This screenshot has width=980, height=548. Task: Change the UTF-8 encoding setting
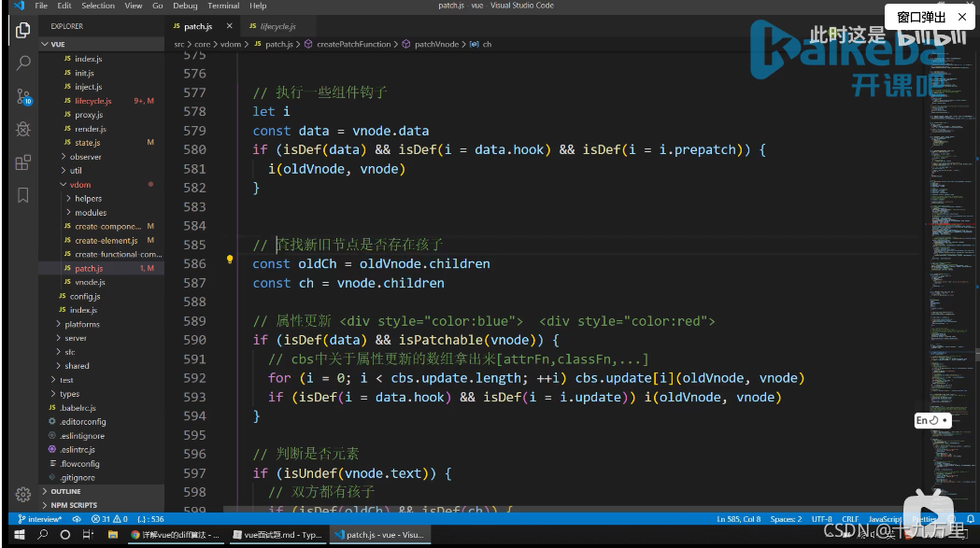[821, 519]
